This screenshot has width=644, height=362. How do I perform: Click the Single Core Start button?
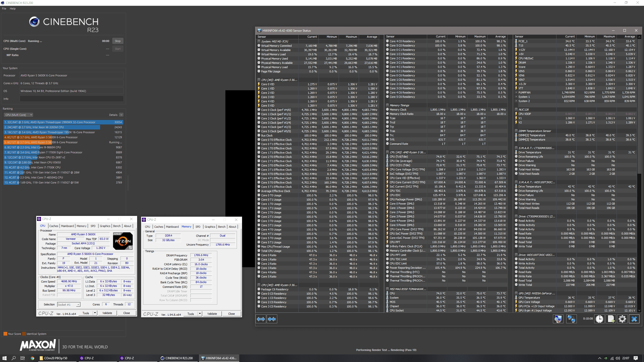coord(117,49)
